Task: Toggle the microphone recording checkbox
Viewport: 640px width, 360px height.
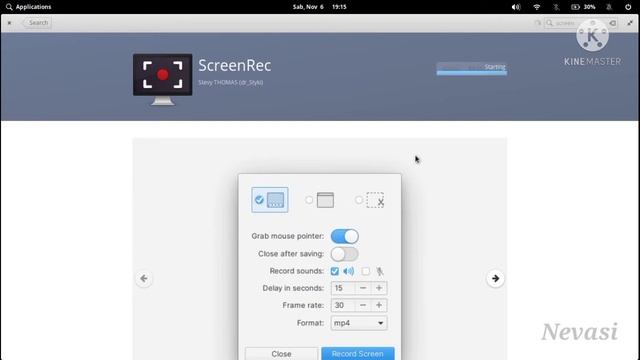Action: [366, 271]
